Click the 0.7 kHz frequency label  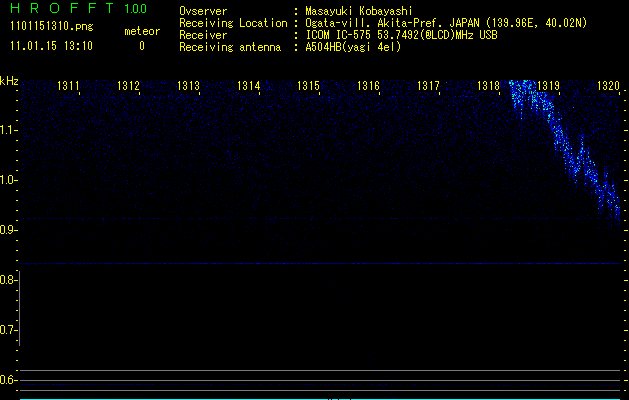point(7,330)
